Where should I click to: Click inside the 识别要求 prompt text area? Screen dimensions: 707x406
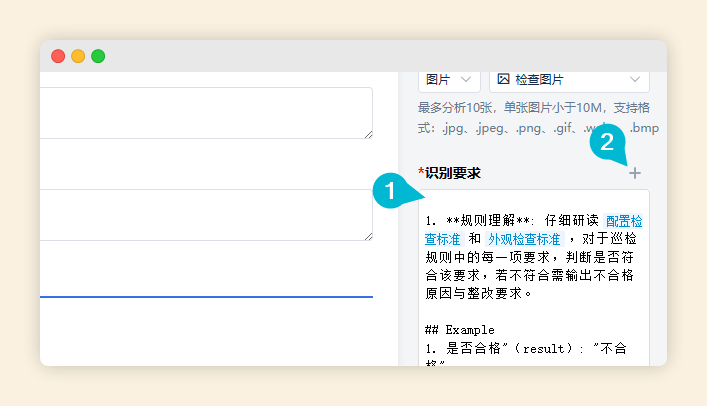click(x=534, y=277)
